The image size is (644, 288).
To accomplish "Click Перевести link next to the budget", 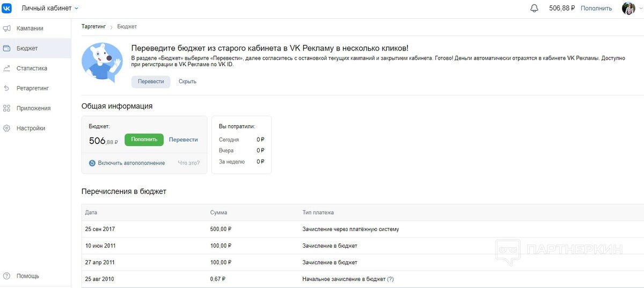I will [x=184, y=140].
